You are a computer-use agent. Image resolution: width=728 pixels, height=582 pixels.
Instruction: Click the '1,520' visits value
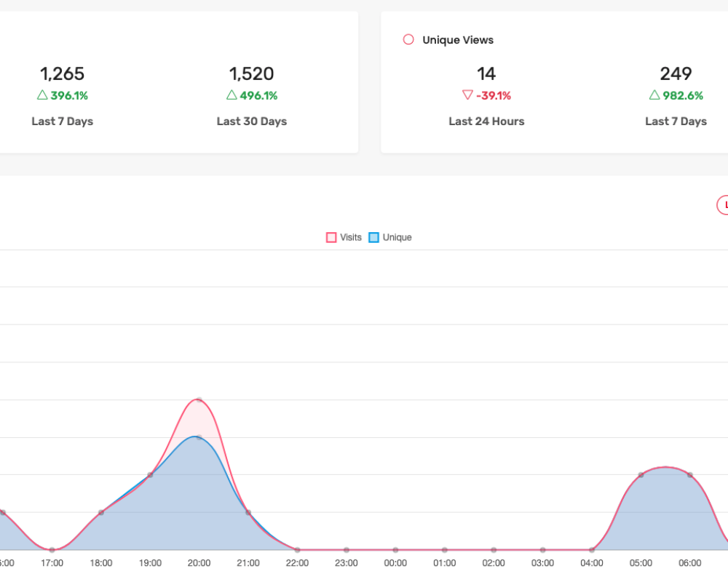click(x=252, y=73)
